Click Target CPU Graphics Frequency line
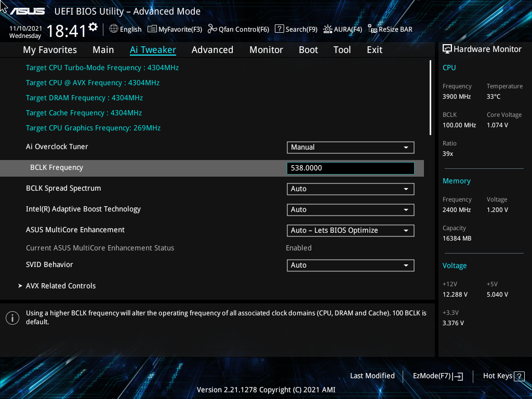Image resolution: width=532 pixels, height=399 pixels. (94, 128)
